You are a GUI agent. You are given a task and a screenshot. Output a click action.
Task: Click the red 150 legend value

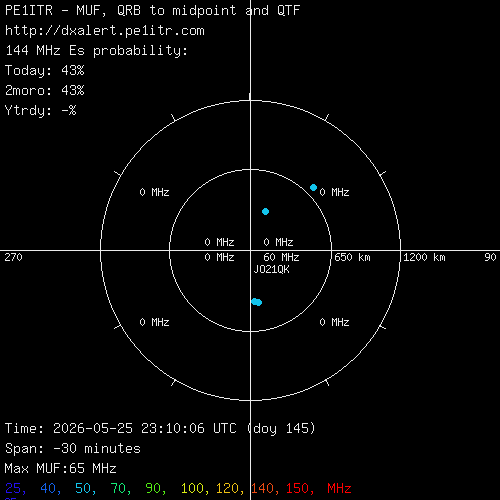click(x=300, y=489)
